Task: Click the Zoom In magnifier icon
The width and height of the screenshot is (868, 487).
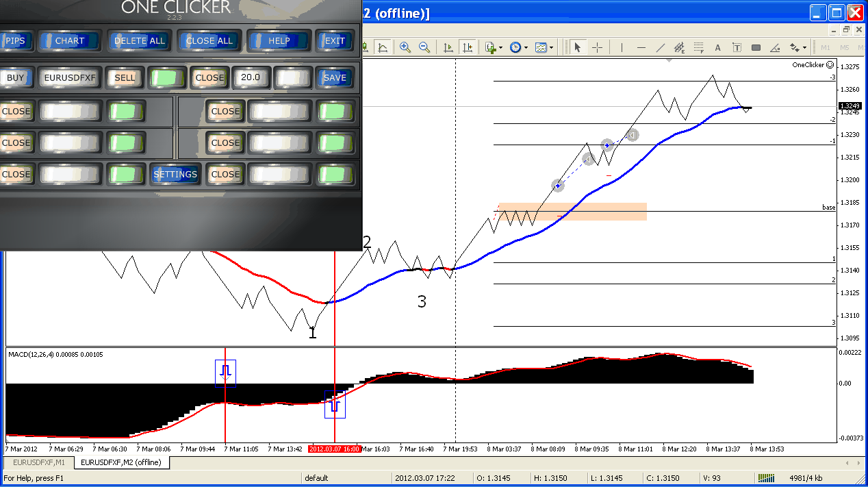Action: 405,47
